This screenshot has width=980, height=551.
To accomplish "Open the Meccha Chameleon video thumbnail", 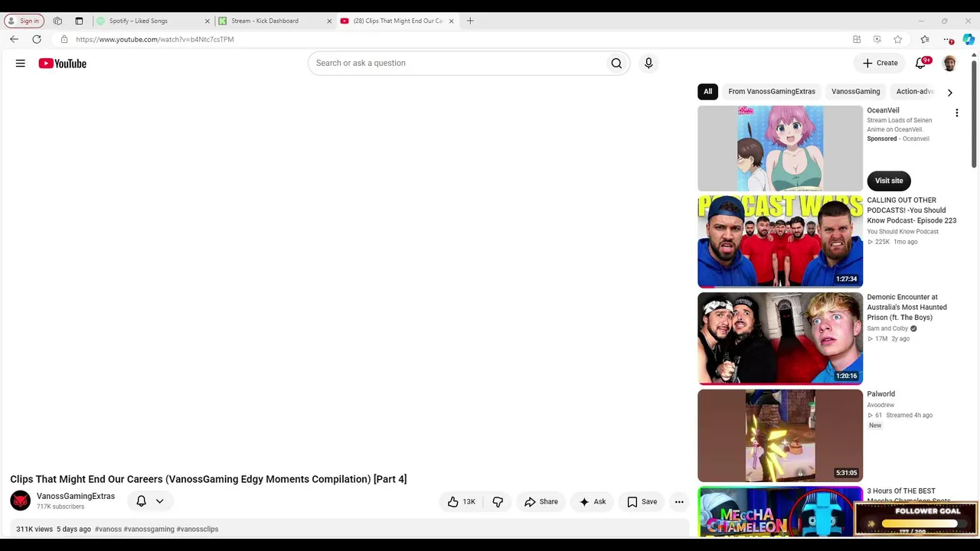I will tap(780, 511).
